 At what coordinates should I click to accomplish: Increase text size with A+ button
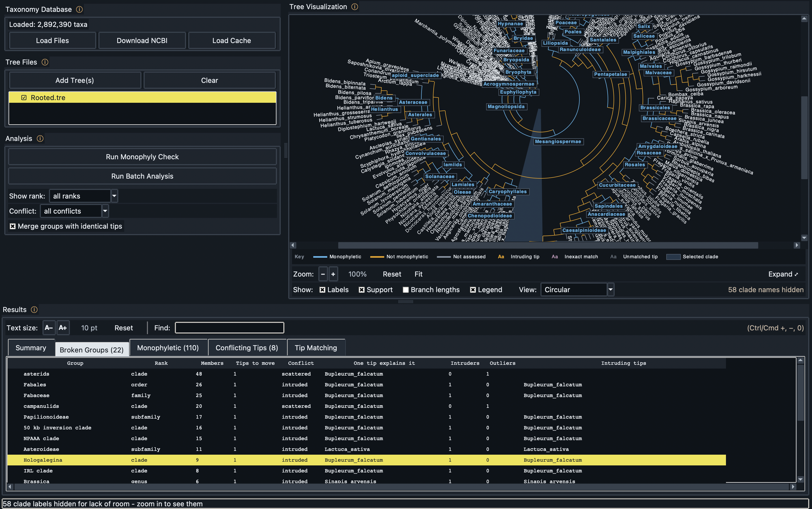click(63, 328)
